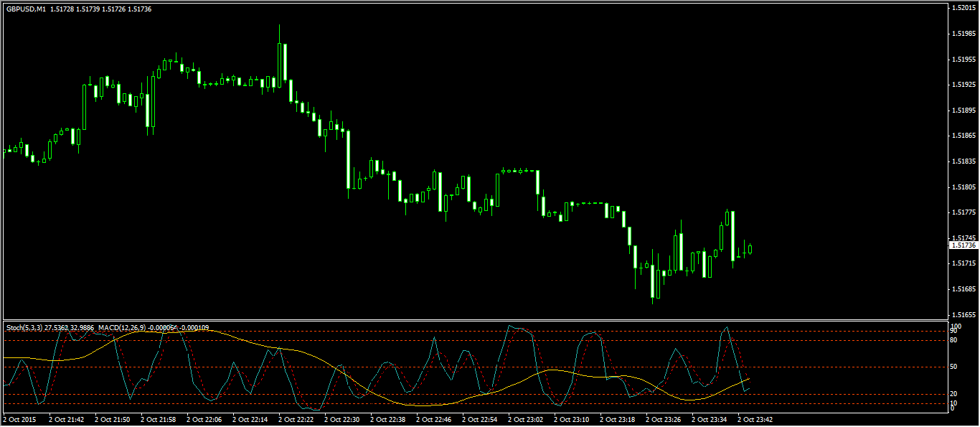Screen dimensions: 980x427
Task: Click the 80 level on the stochastic scale
Action: click(x=954, y=341)
